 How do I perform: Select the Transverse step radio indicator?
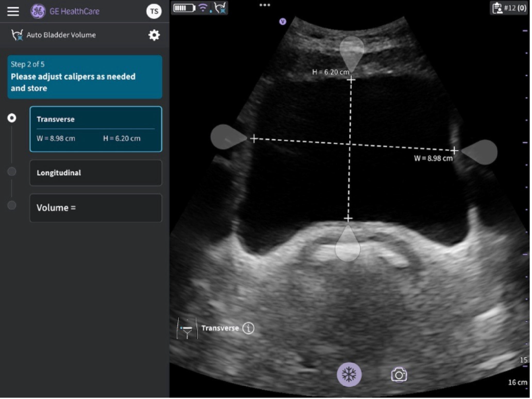click(x=12, y=119)
